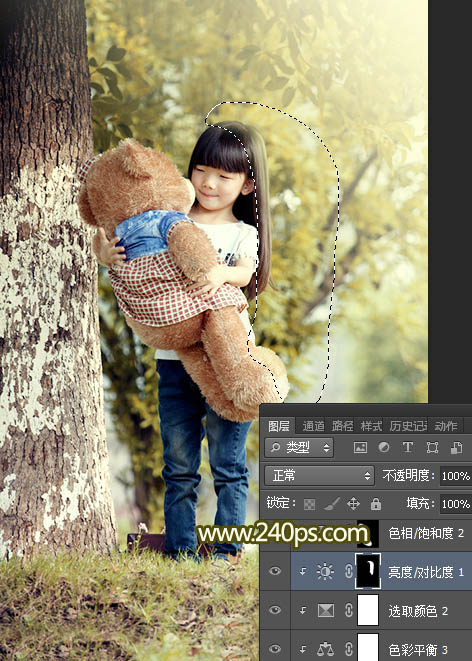Toggle visibility of 色彩平衡 3 layer
The height and width of the screenshot is (661, 472).
click(x=275, y=649)
